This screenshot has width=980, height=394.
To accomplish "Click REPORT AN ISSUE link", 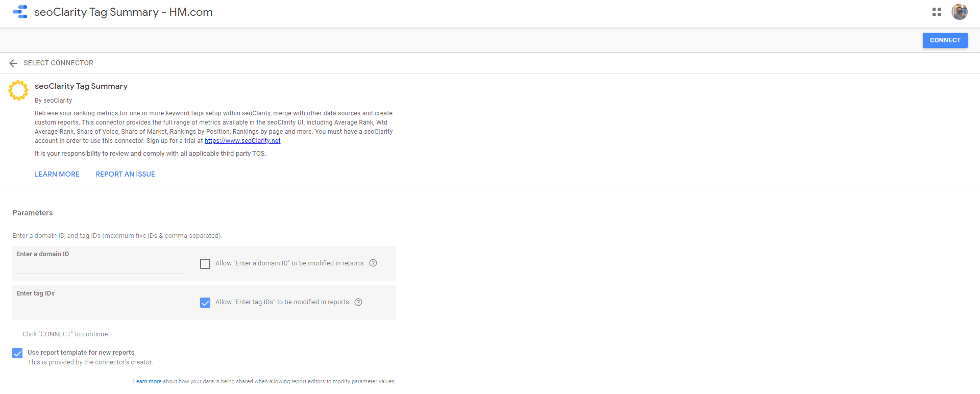I will click(125, 174).
